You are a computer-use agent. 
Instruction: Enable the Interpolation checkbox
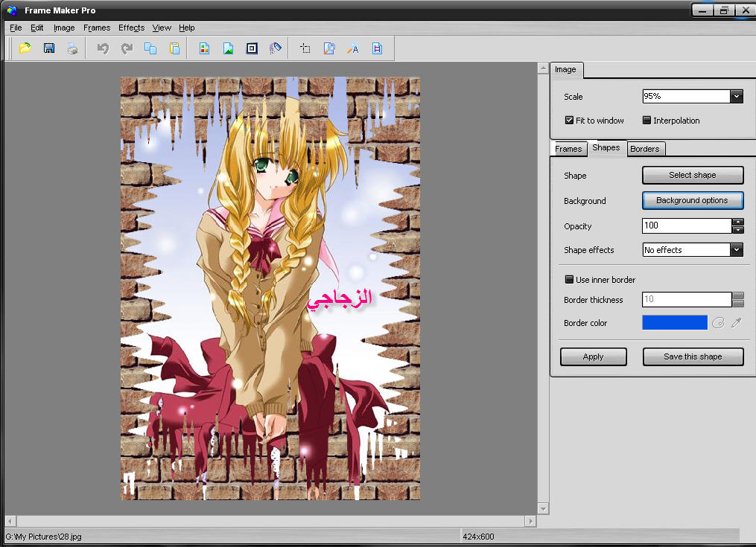647,121
